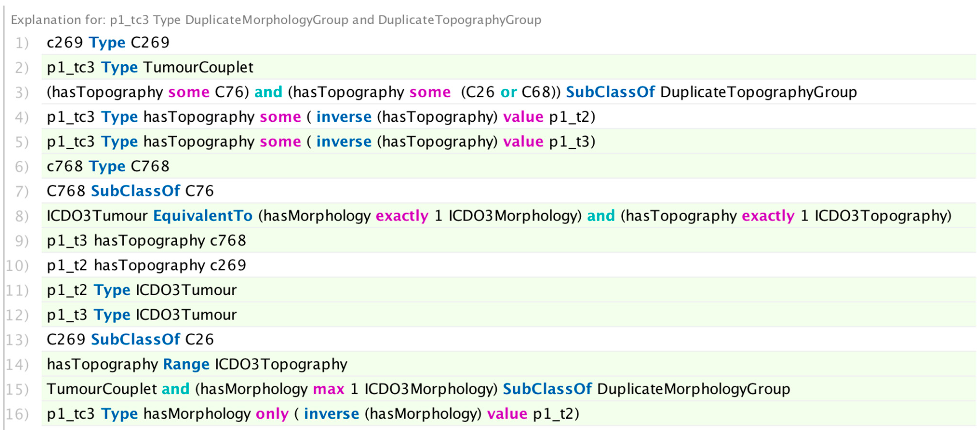
Task: Click the 'Explanation for' header text
Action: (276, 20)
